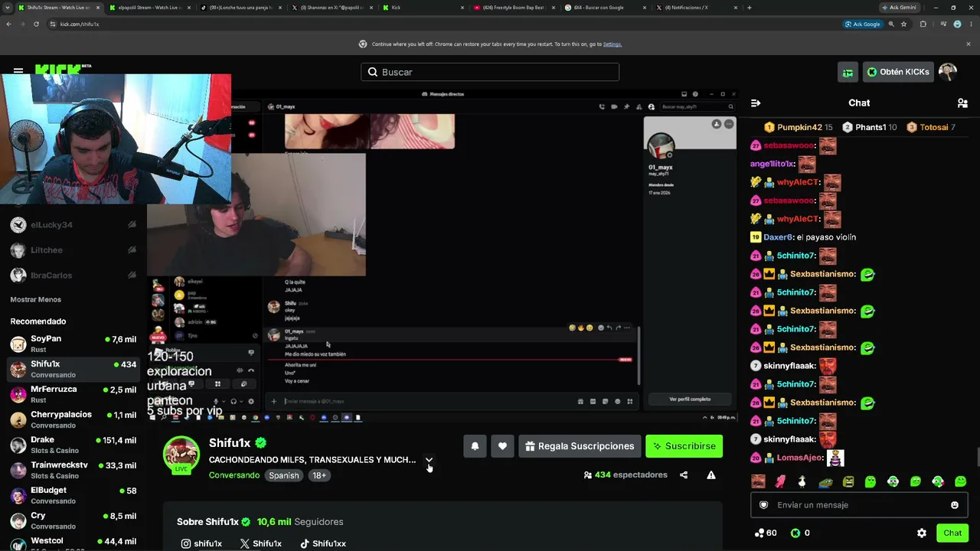Collapse the chat panel with arrow icon
980x551 pixels.
tap(756, 103)
